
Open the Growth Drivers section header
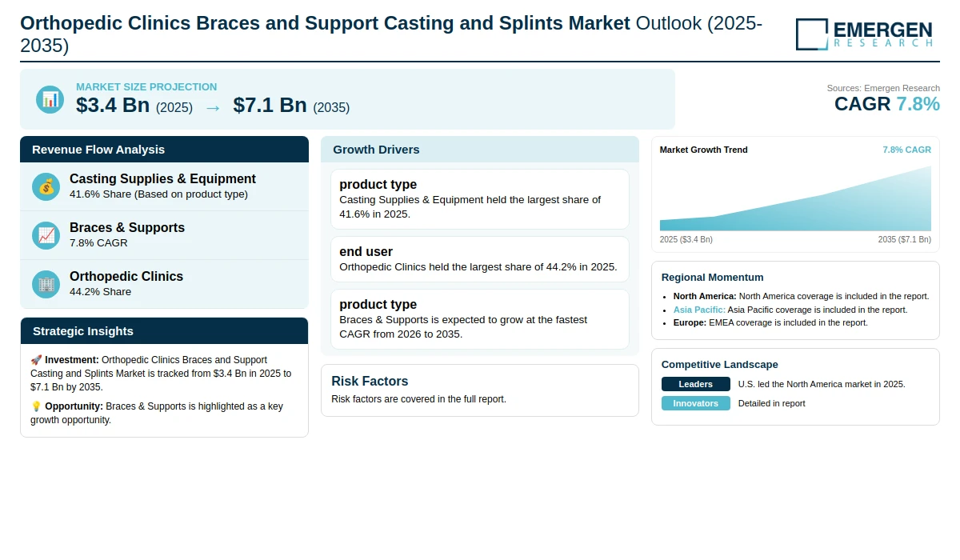point(480,150)
